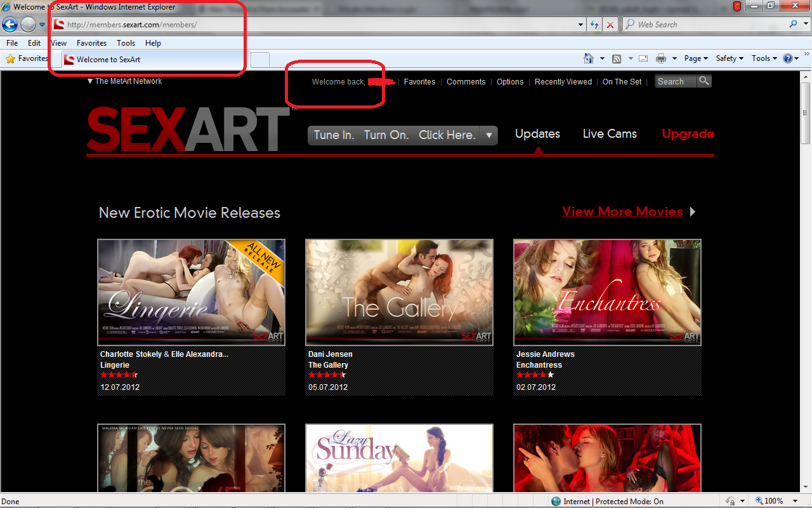Switch to the Live Cams section
Viewport: 812px width, 508px height.
(610, 134)
